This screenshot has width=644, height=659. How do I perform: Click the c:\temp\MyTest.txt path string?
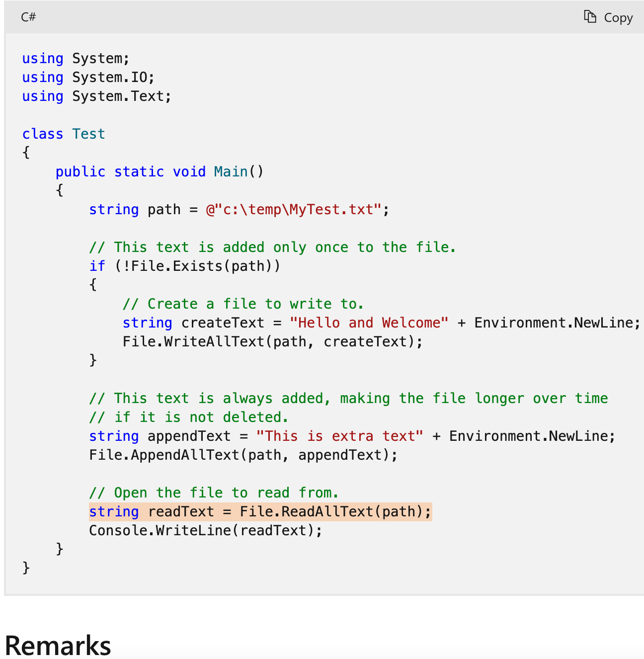(x=294, y=210)
